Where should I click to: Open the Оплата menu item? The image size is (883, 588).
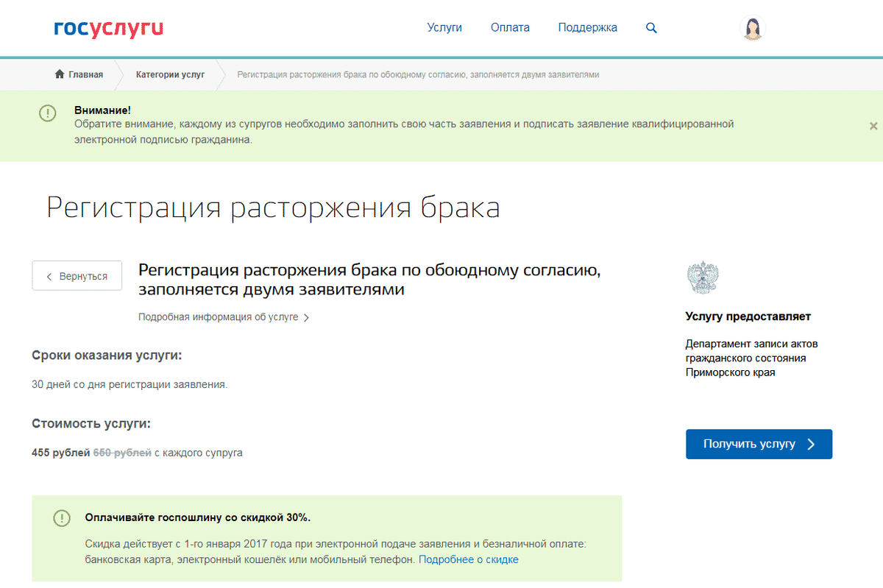click(510, 28)
